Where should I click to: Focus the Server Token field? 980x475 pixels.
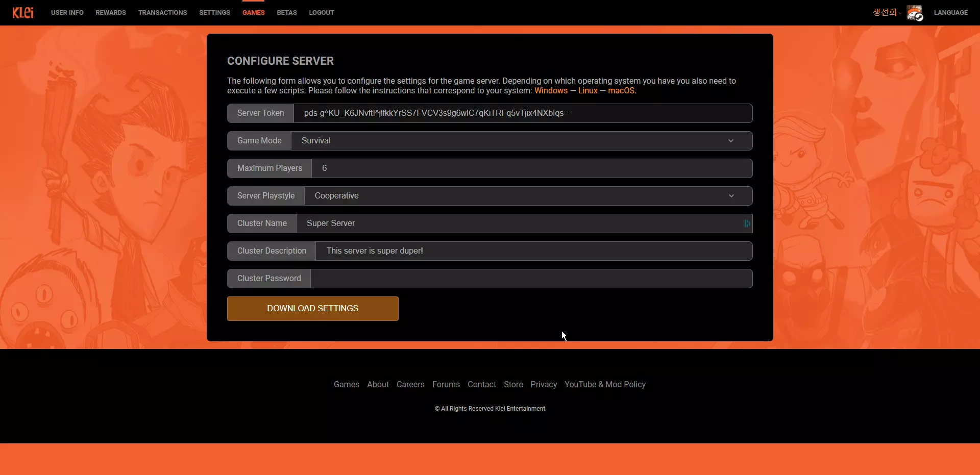(523, 113)
